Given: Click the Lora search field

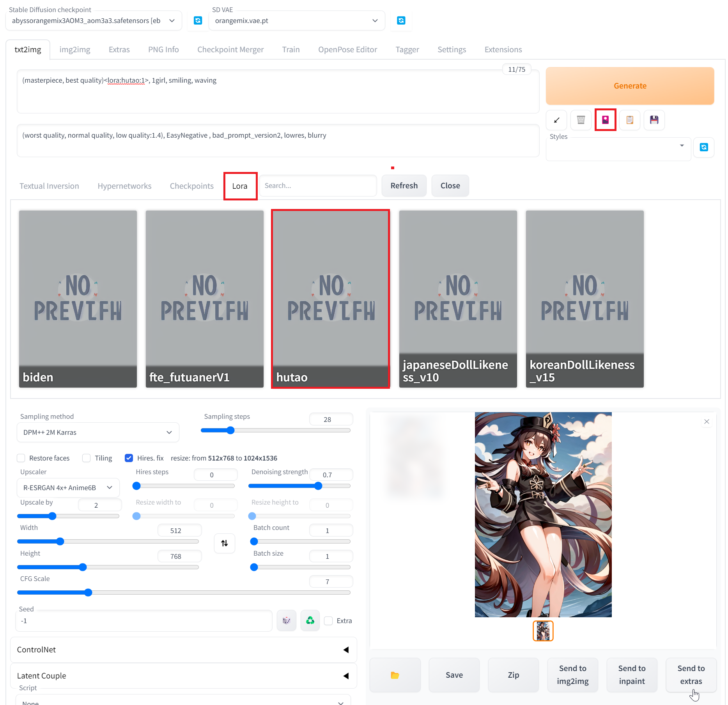Looking at the screenshot, I should pos(318,186).
